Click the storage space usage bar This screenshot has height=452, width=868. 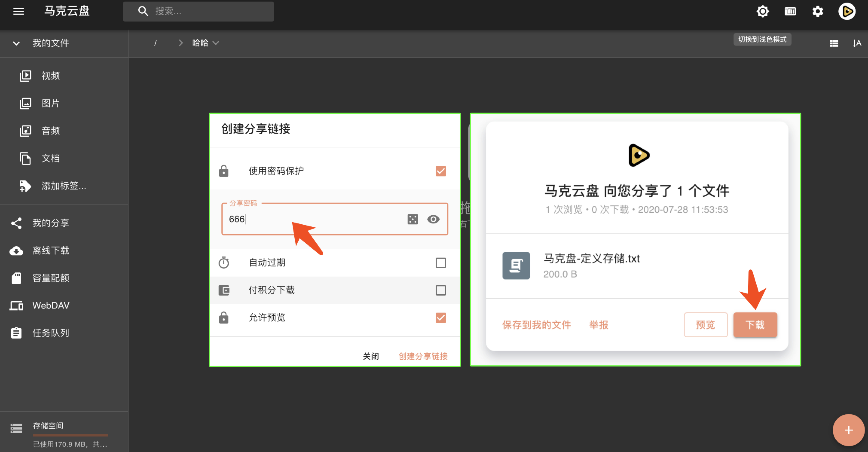point(70,435)
